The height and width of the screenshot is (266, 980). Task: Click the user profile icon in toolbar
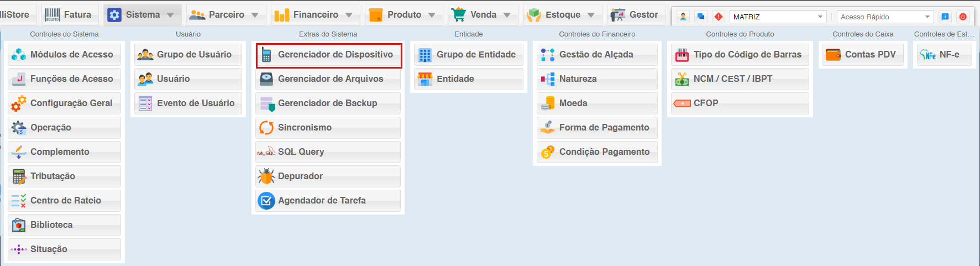tap(683, 17)
